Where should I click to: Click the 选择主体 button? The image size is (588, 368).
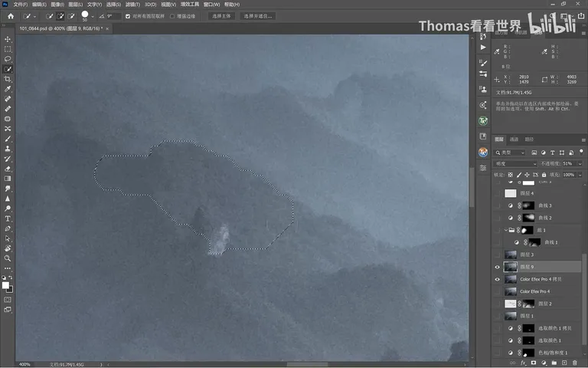pos(221,16)
